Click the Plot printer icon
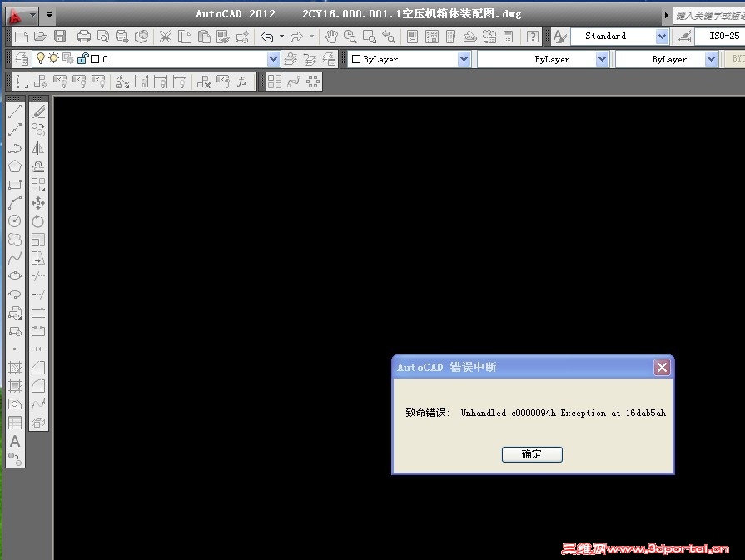The width and height of the screenshot is (745, 560). pyautogui.click(x=83, y=36)
